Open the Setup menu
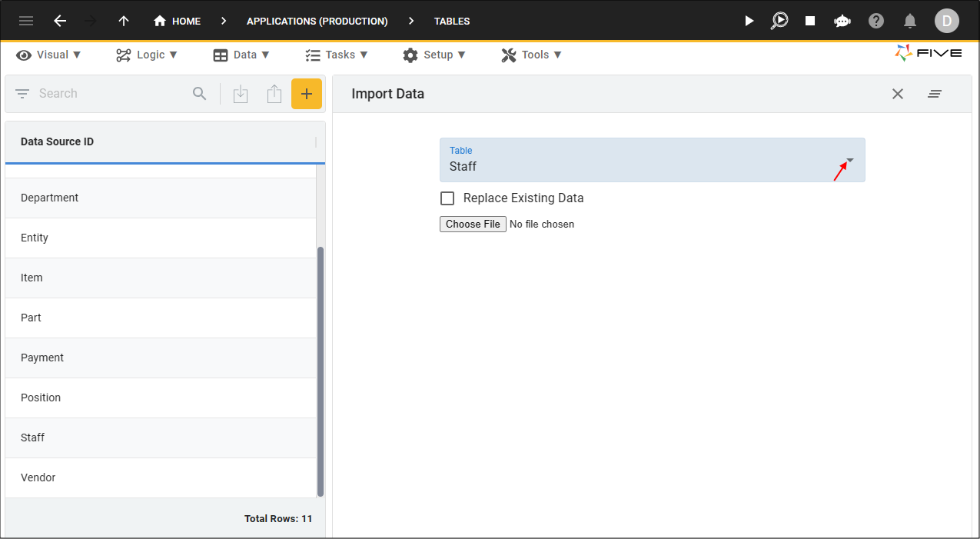This screenshot has height=539, width=980. click(434, 55)
